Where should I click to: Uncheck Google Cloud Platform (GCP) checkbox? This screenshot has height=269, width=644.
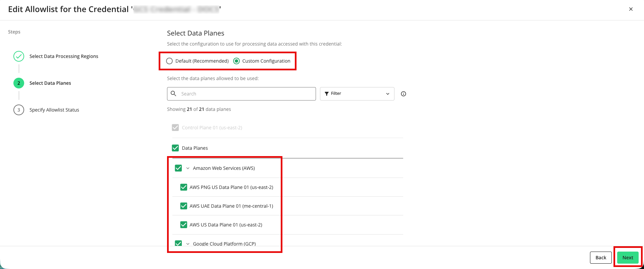[x=178, y=244]
